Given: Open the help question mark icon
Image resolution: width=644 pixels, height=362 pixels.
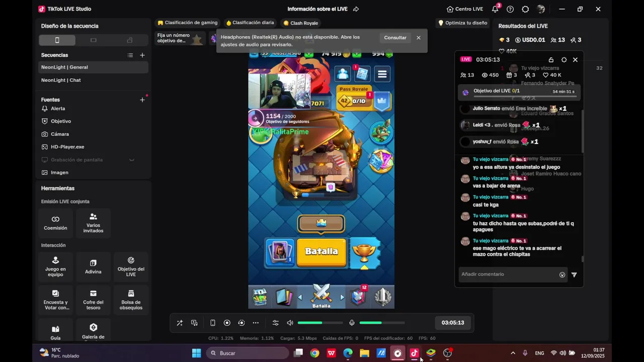Looking at the screenshot, I should [x=510, y=9].
